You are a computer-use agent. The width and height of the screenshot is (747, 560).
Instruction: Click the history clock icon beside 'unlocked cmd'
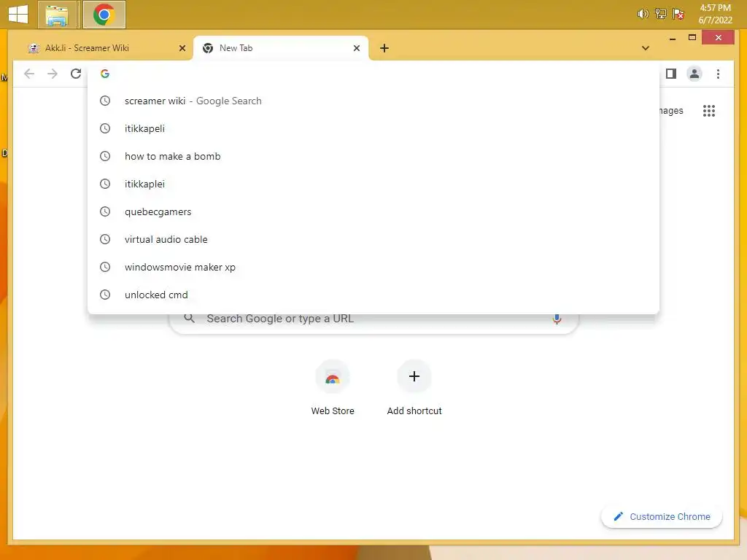click(x=105, y=295)
